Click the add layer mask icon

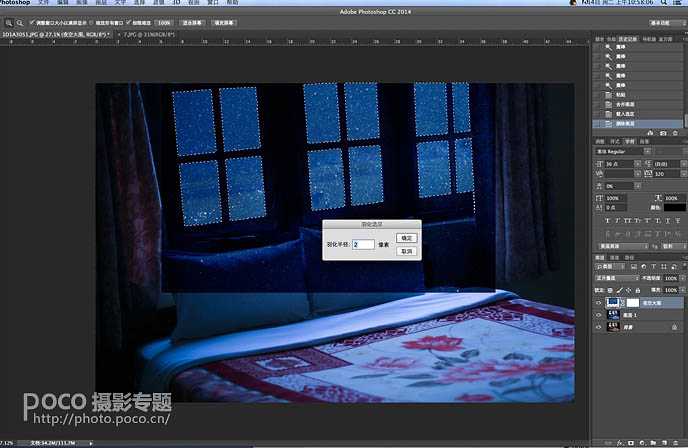pyautogui.click(x=631, y=443)
